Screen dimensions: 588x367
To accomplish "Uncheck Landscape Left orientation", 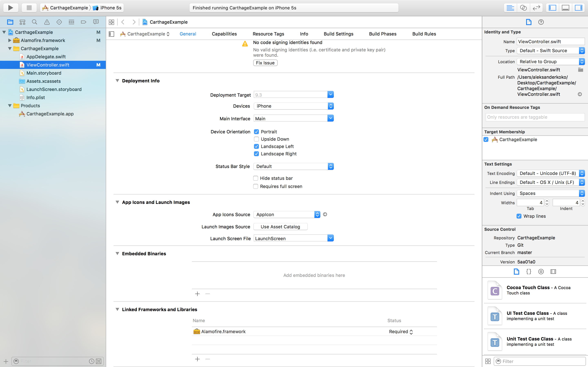I will [x=256, y=146].
